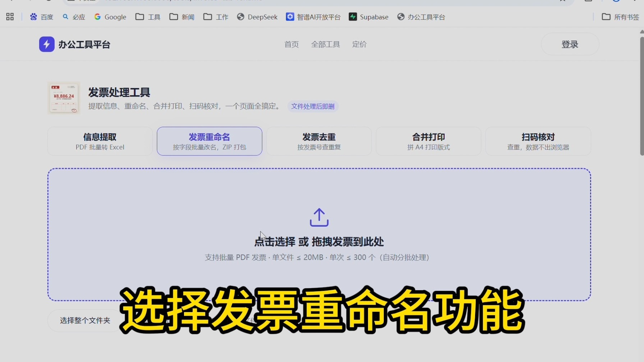Open the 工具 bookmark folder
Image resolution: width=644 pixels, height=362 pixels.
click(148, 17)
